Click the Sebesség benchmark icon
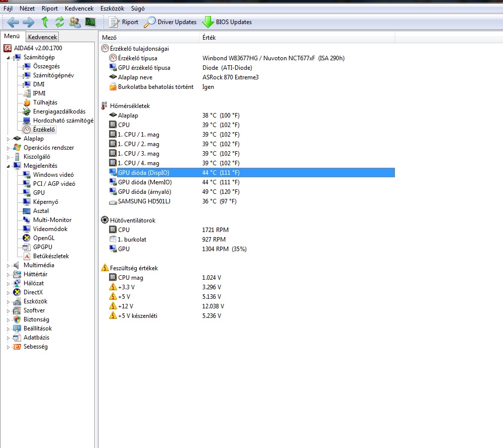 (x=17, y=347)
